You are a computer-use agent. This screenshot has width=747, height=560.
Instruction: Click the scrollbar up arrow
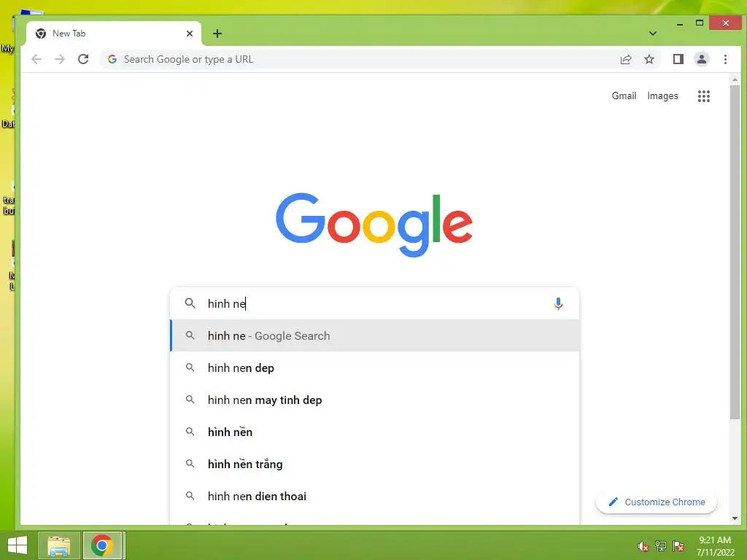pyautogui.click(x=735, y=79)
